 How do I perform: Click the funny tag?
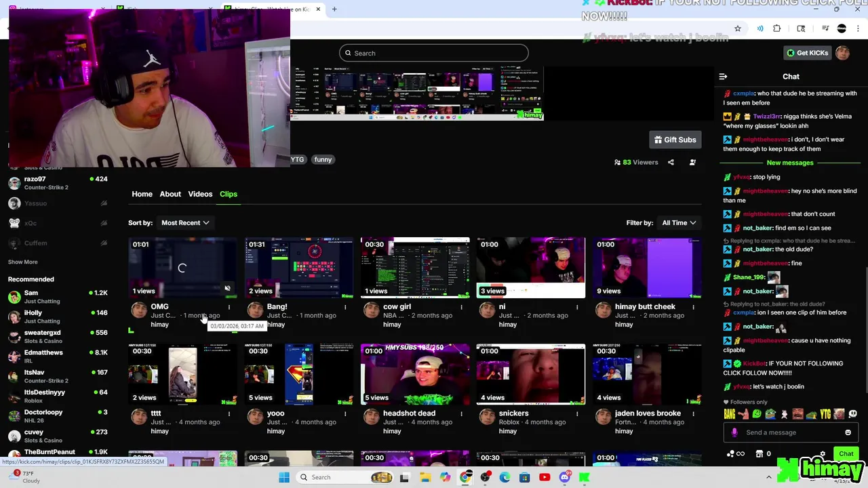[x=323, y=159]
